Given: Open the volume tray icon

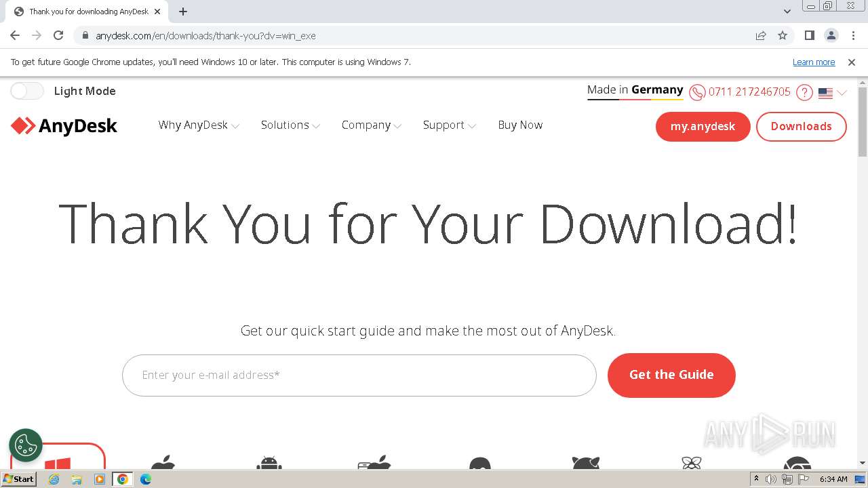Looking at the screenshot, I should click(x=771, y=479).
